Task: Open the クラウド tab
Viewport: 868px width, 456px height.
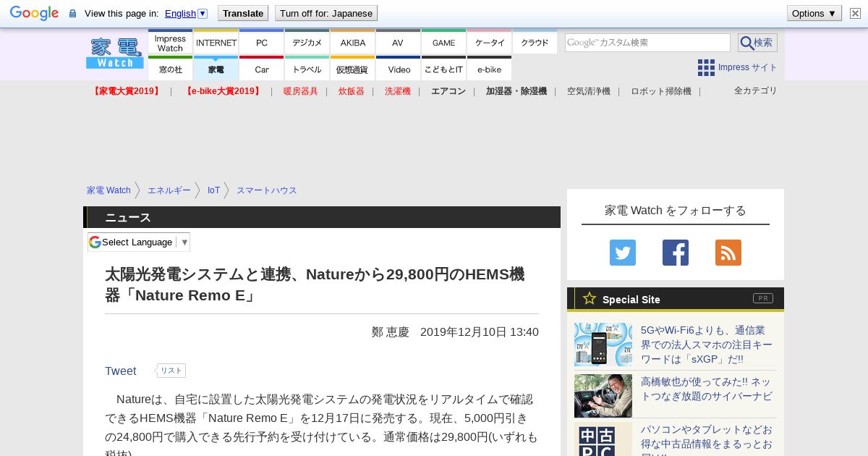Action: (x=535, y=43)
